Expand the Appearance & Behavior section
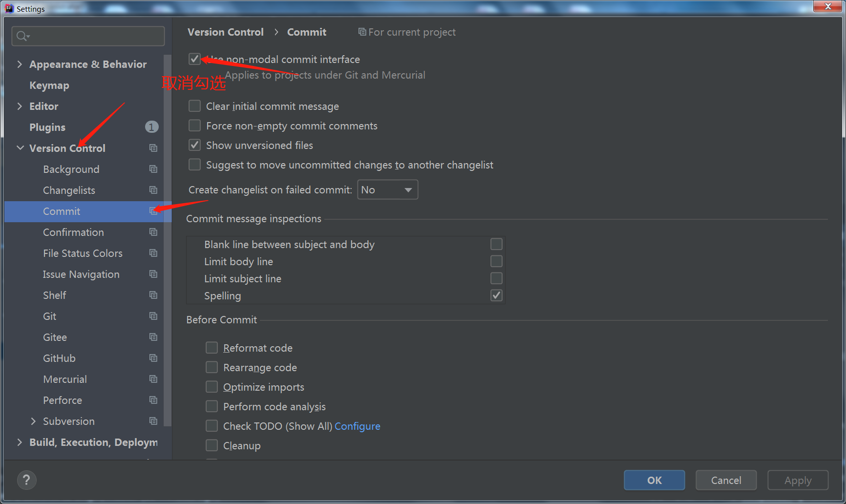Screen dimensions: 846x504 20,64
